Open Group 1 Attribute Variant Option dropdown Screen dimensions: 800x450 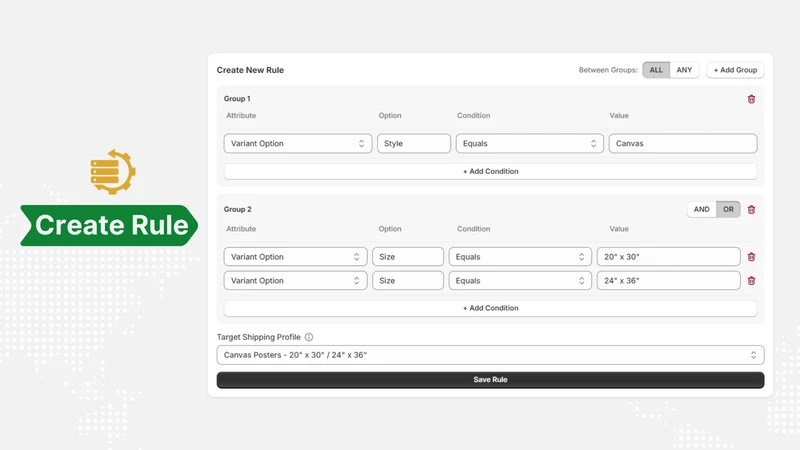(298, 143)
